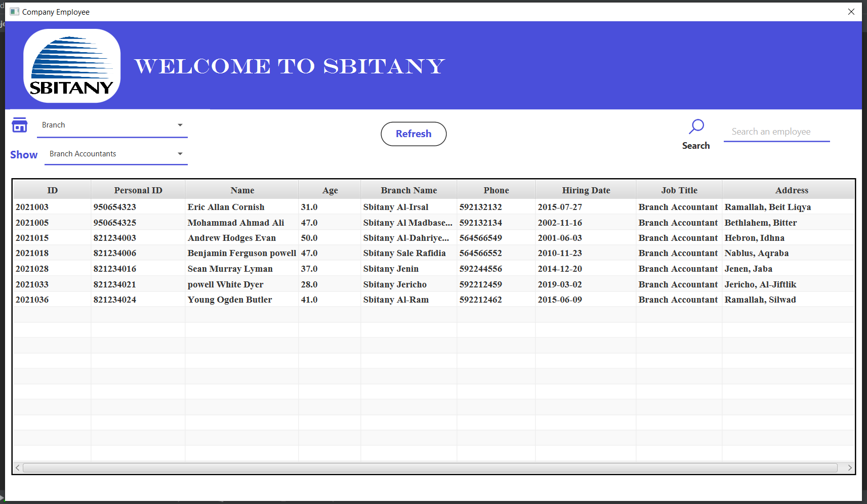867x504 pixels.
Task: Click phone number 592244556 cell
Action: tap(496, 269)
